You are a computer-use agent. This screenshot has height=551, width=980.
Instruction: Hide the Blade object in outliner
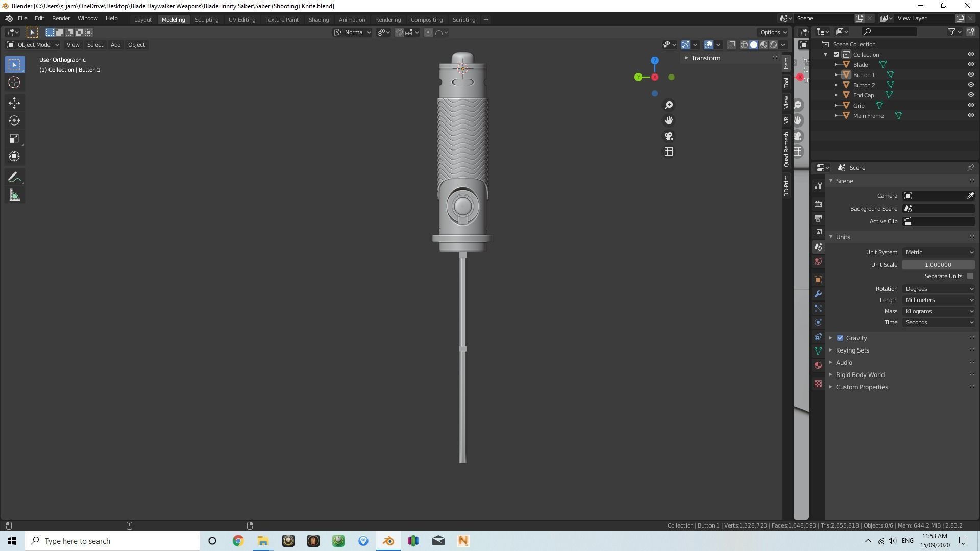click(971, 65)
